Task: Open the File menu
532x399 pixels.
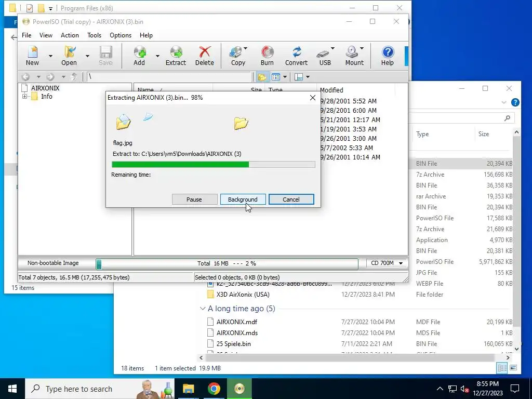Action: [x=26, y=35]
